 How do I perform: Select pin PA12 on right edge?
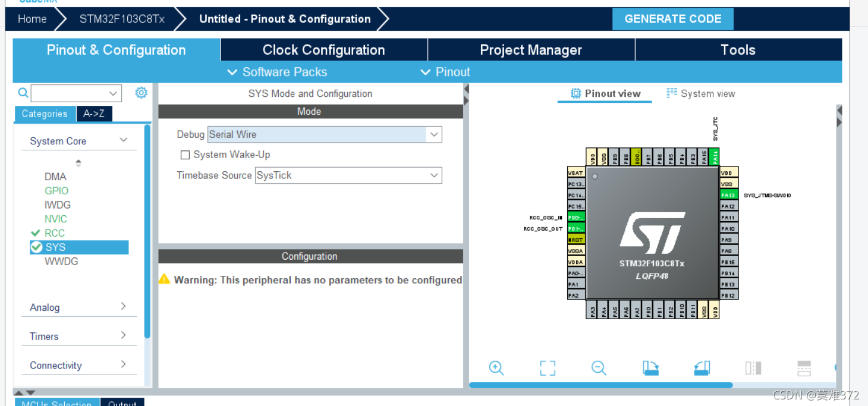pyautogui.click(x=728, y=206)
